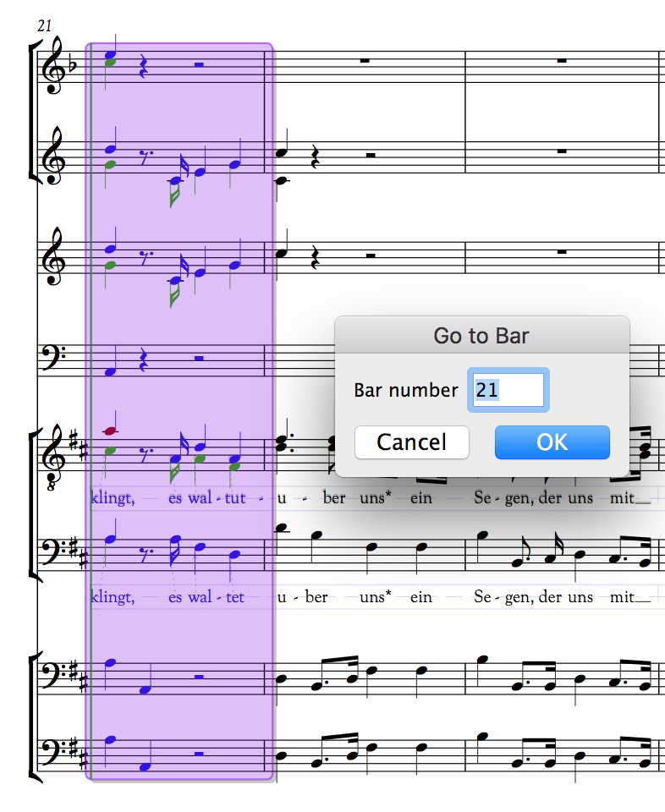
Task: Click the 'Go to Bar' dialog title bar
Action: point(481,336)
